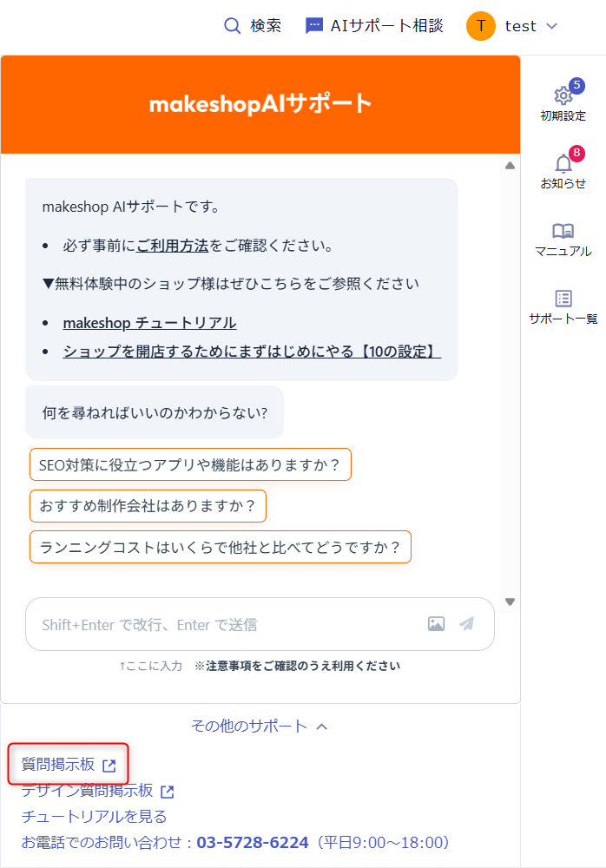Screen dimensions: 606x868
Task: Focus the chat message input field
Action: click(x=226, y=624)
